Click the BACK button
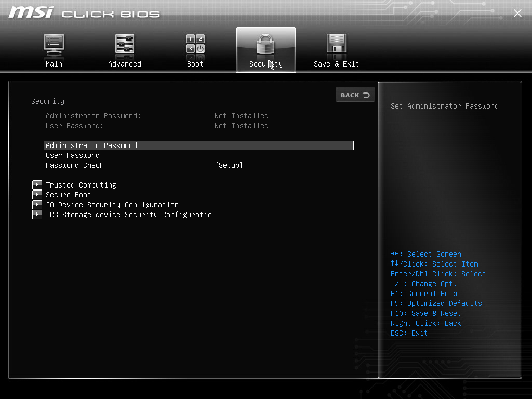532x399 pixels. pyautogui.click(x=355, y=95)
